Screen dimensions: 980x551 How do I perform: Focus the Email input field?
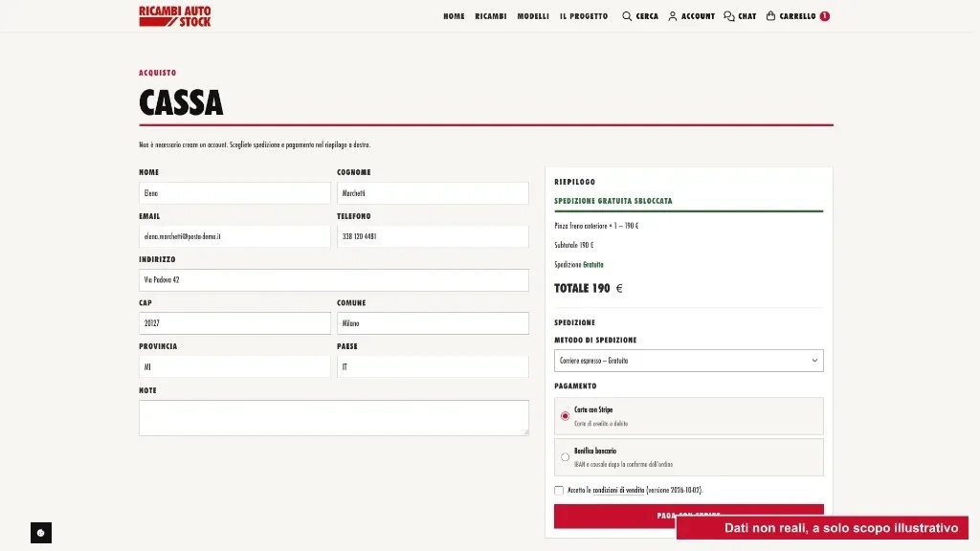tap(234, 237)
